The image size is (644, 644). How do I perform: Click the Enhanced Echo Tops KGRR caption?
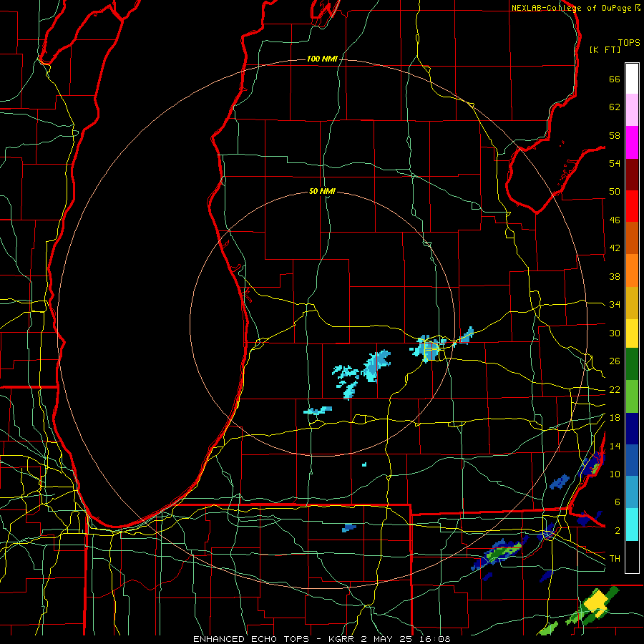click(321, 639)
